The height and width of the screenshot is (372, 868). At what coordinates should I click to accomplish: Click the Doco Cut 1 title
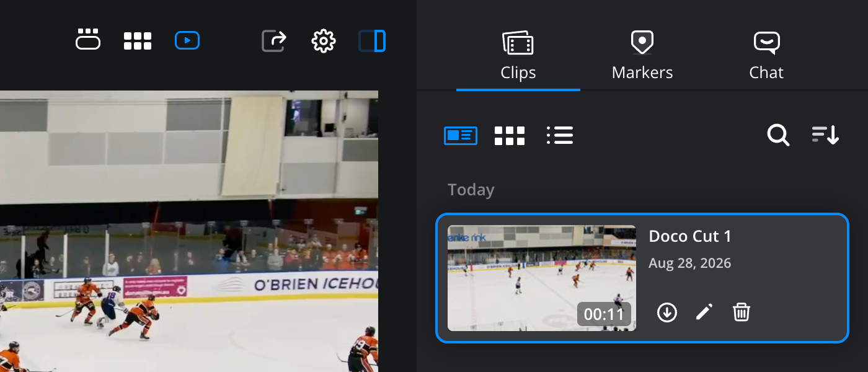tap(690, 236)
